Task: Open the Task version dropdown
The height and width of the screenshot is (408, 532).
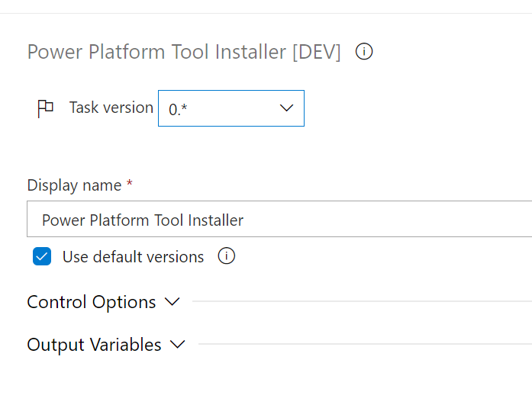Action: 231,108
